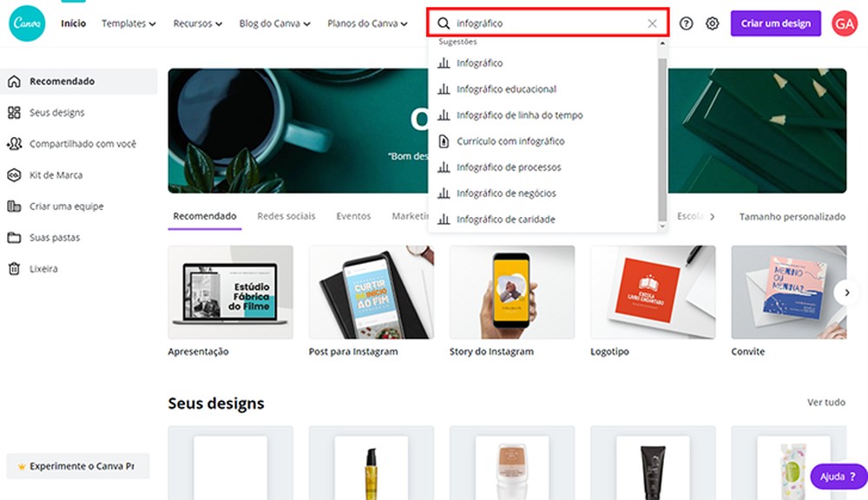Screen dimensions: 868x500
Task: Click the magnifying glass search icon
Action: [444, 23]
